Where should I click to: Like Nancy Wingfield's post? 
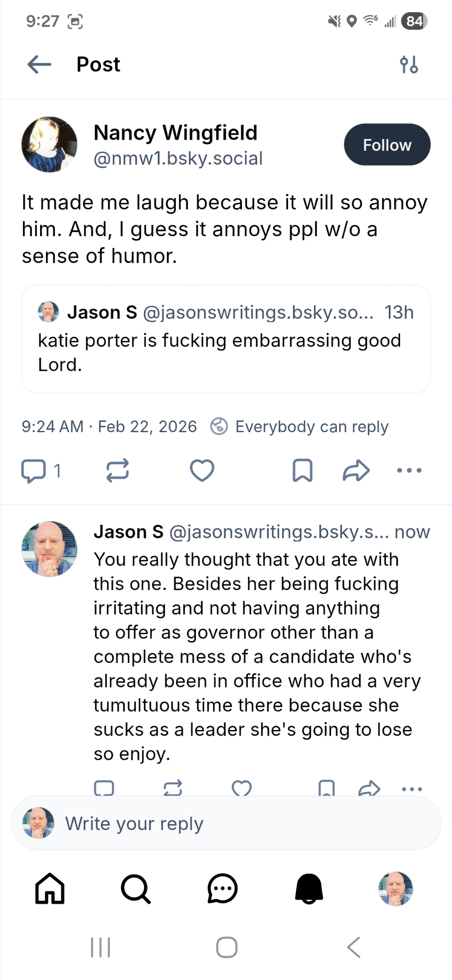point(202,471)
